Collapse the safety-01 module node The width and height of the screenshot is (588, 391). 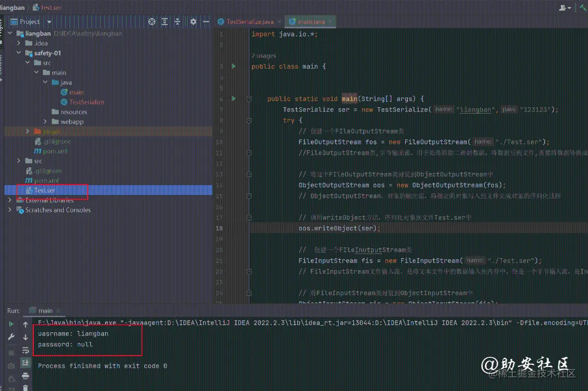[19, 53]
